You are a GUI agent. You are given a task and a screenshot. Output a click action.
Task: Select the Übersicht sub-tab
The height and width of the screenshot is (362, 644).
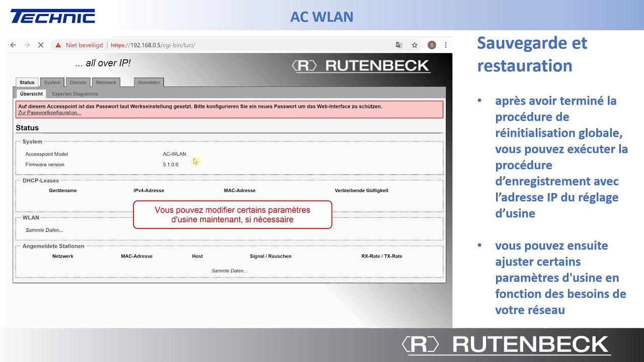coord(31,94)
